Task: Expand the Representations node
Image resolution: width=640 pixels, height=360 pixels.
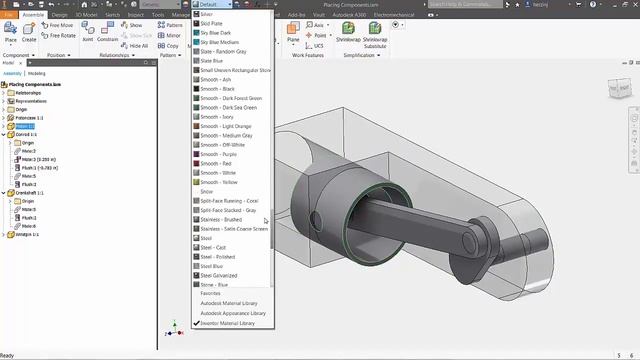Action: coord(4,101)
